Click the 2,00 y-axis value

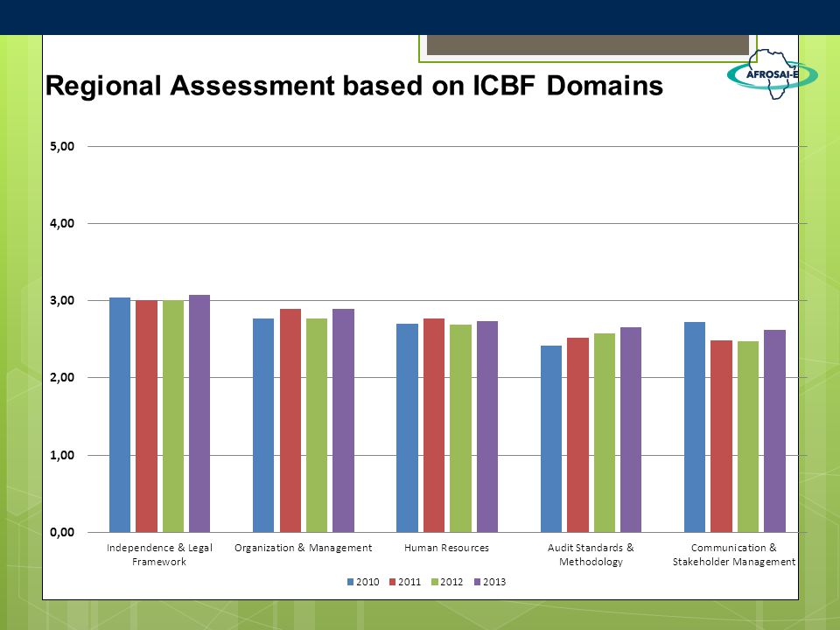click(x=62, y=378)
